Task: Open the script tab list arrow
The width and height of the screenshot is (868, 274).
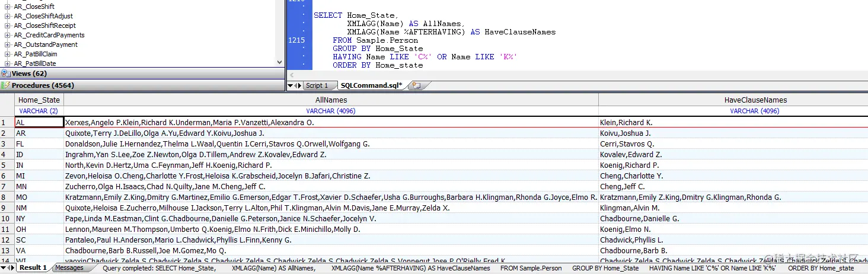Action: click(291, 85)
